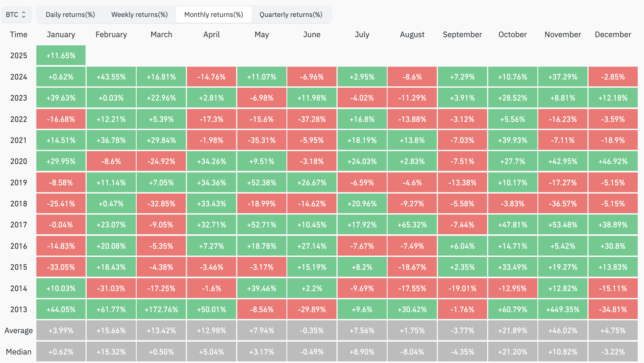Open the BTC coin selector dropdown

pyautogui.click(x=16, y=14)
